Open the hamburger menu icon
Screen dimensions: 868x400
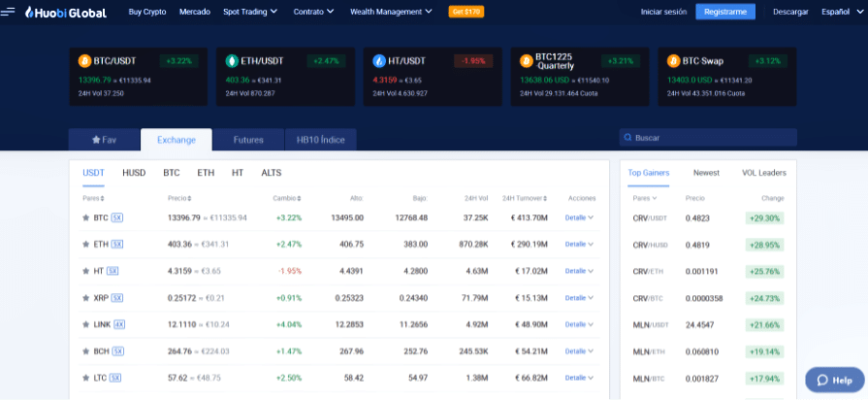pyautogui.click(x=8, y=12)
